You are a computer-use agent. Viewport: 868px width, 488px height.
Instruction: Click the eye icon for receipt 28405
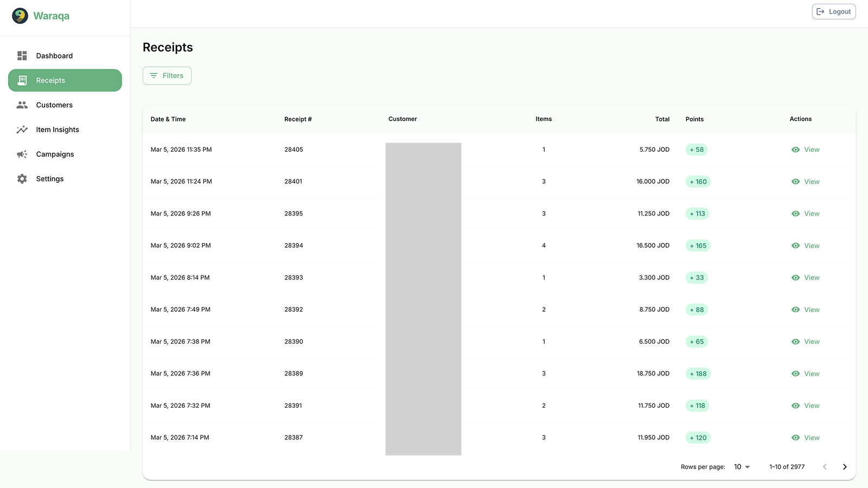(x=795, y=150)
